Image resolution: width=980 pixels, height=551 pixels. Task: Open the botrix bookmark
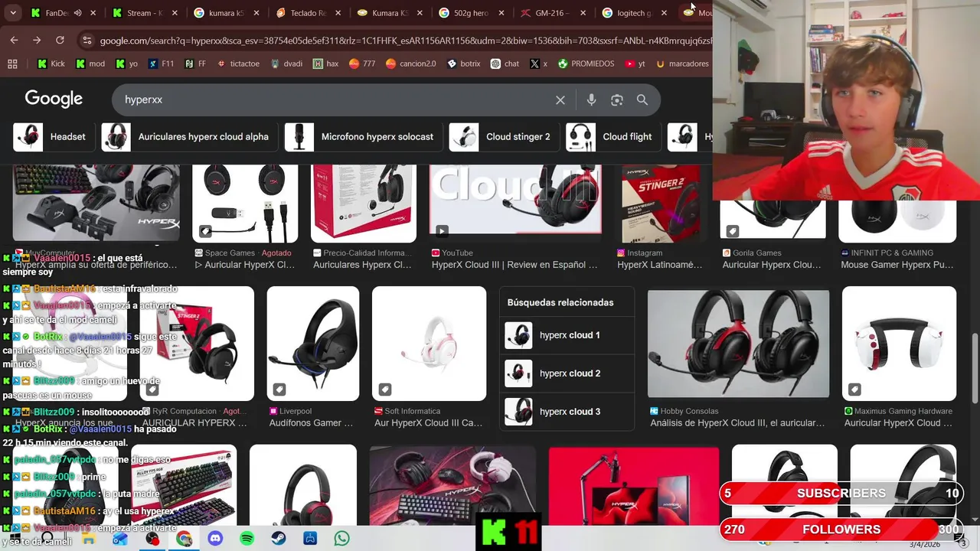(463, 64)
